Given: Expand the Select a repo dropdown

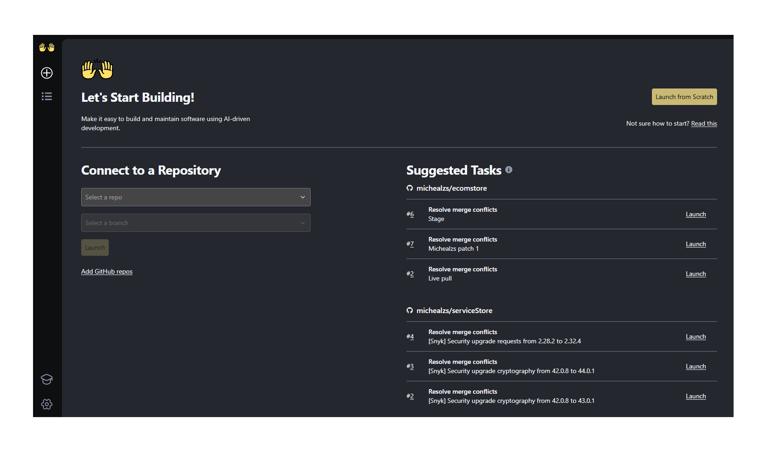Looking at the screenshot, I should tap(195, 197).
